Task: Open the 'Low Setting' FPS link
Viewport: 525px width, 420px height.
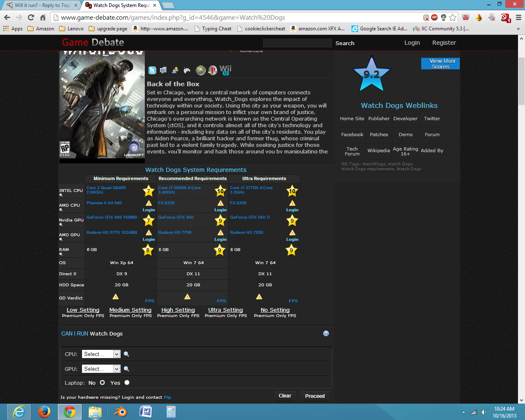Action: [x=83, y=310]
